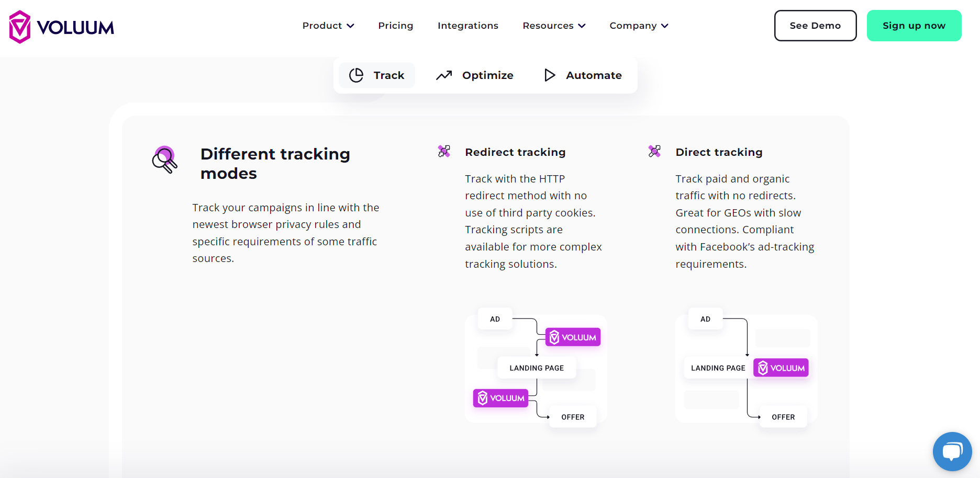Screen dimensions: 980x478
Task: Click the AD box in direct diagram
Action: (706, 319)
